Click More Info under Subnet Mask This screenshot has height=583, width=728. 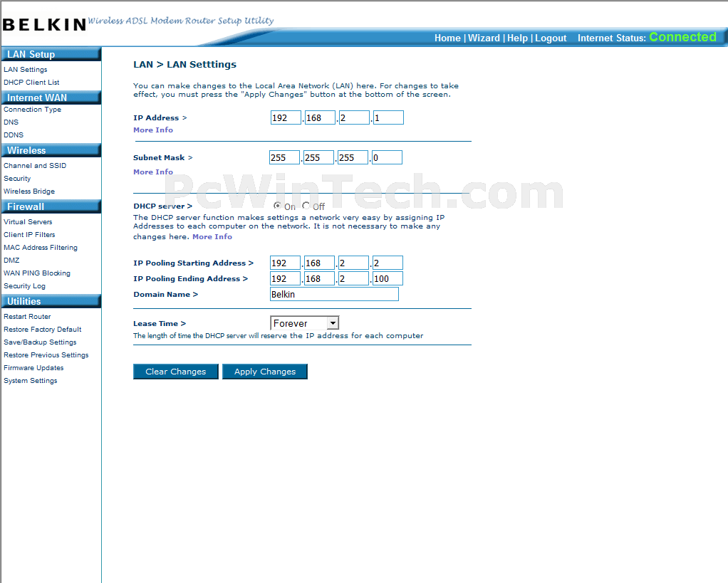point(152,172)
